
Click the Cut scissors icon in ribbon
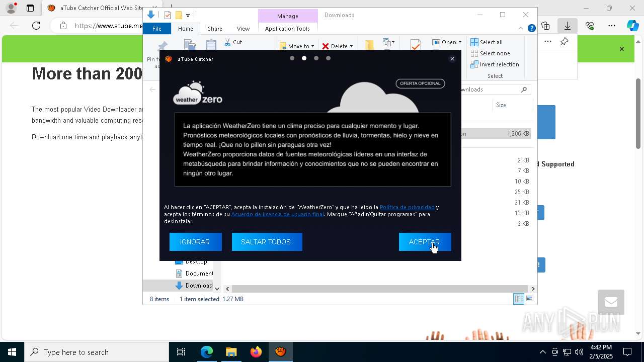point(227,42)
